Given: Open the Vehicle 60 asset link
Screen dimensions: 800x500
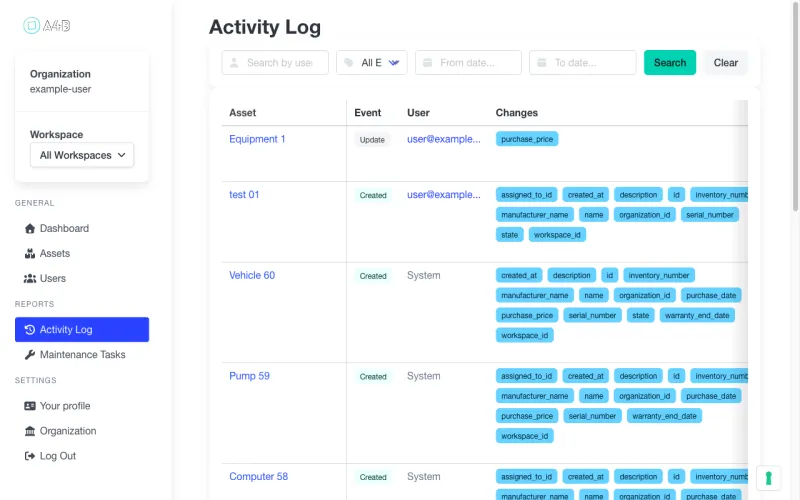Looking at the screenshot, I should point(252,275).
